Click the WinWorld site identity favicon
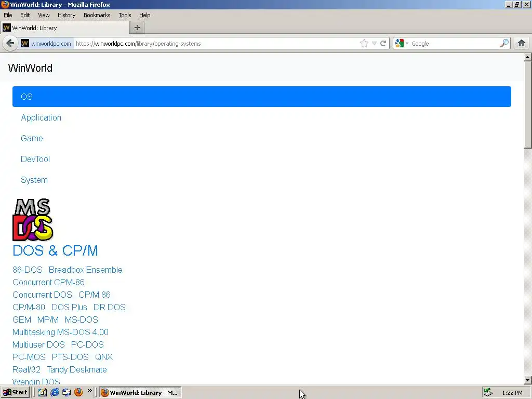The height and width of the screenshot is (399, 532). pyautogui.click(x=25, y=44)
